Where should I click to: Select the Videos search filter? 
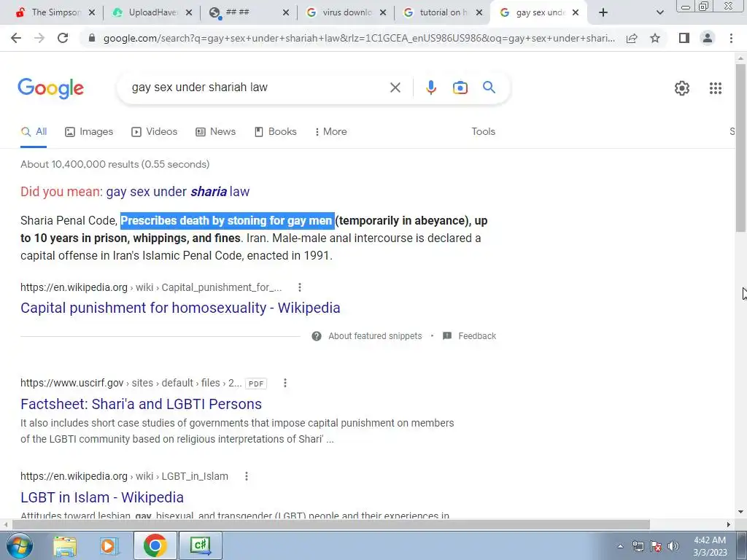point(155,132)
